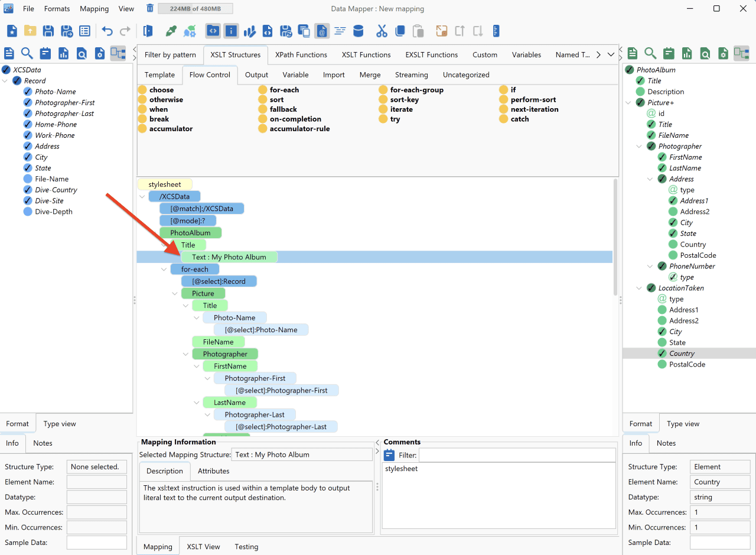Image resolution: width=756 pixels, height=555 pixels.
Task: Open a mapping with the yellow folder icon
Action: click(30, 31)
